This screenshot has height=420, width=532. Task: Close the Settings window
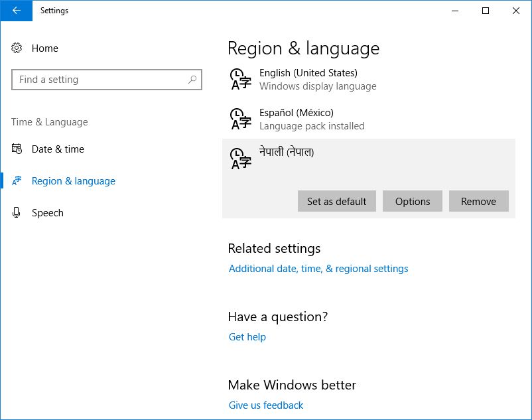pyautogui.click(x=516, y=11)
